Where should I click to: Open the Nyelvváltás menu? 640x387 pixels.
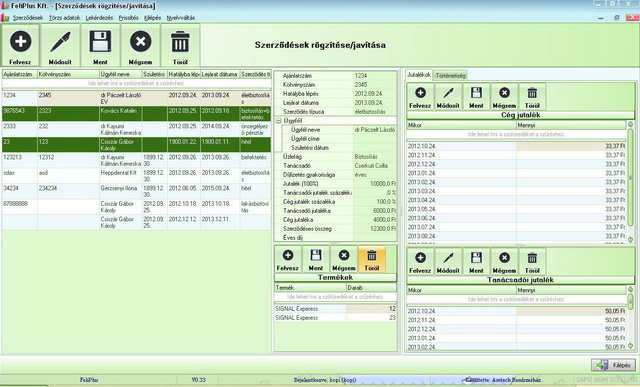pos(180,18)
